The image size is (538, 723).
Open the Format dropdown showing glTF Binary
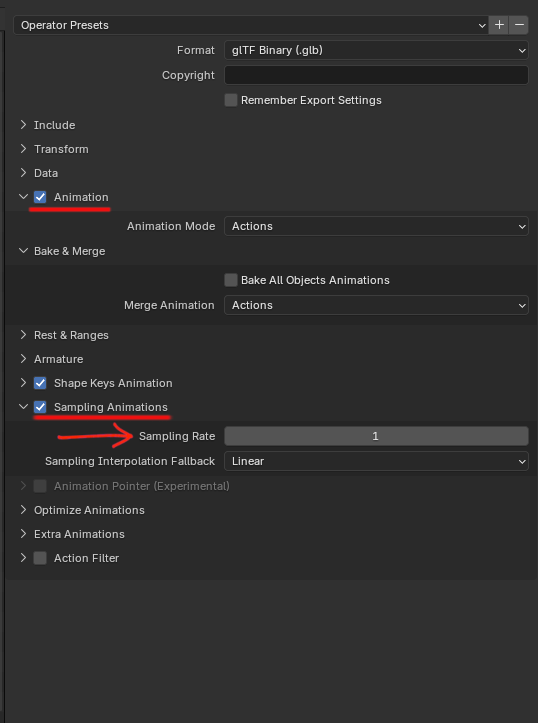tap(376, 50)
